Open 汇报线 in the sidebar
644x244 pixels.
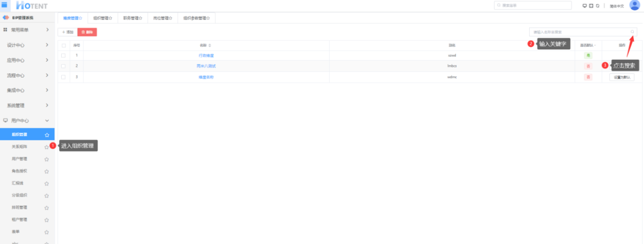coord(18,183)
